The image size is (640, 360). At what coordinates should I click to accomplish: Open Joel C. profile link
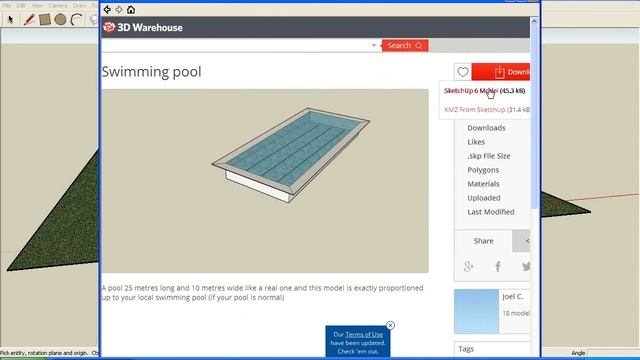513,296
